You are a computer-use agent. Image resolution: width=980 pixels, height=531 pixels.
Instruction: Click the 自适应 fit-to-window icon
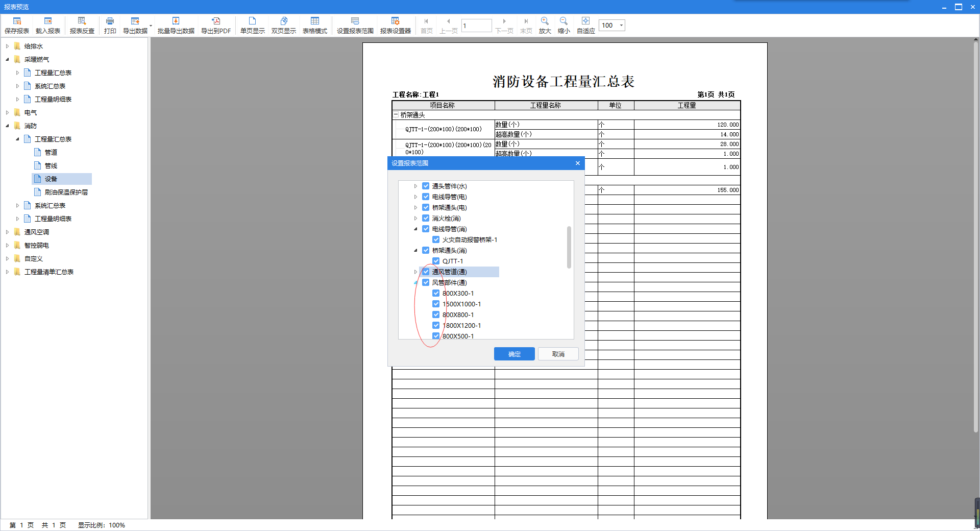click(585, 21)
